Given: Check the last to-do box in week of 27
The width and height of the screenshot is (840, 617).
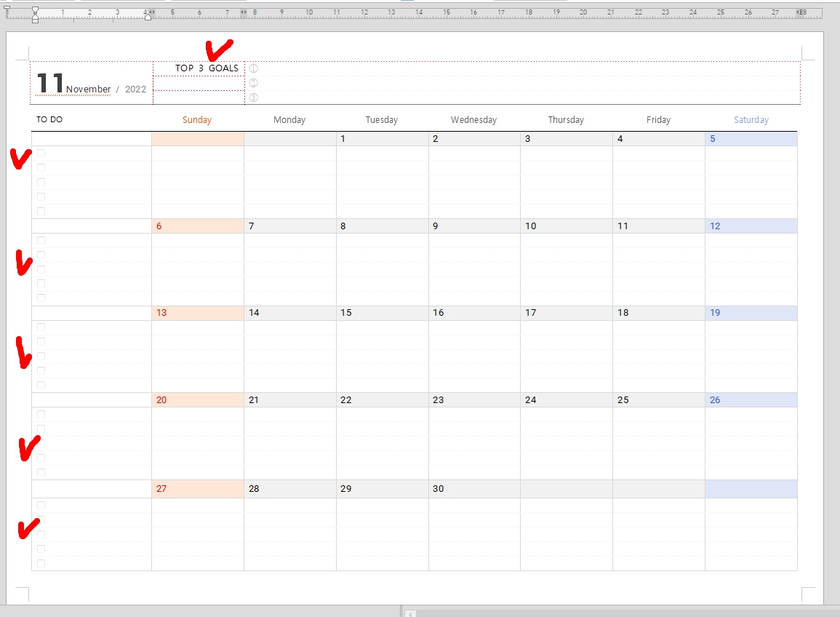Looking at the screenshot, I should pyautogui.click(x=41, y=563).
